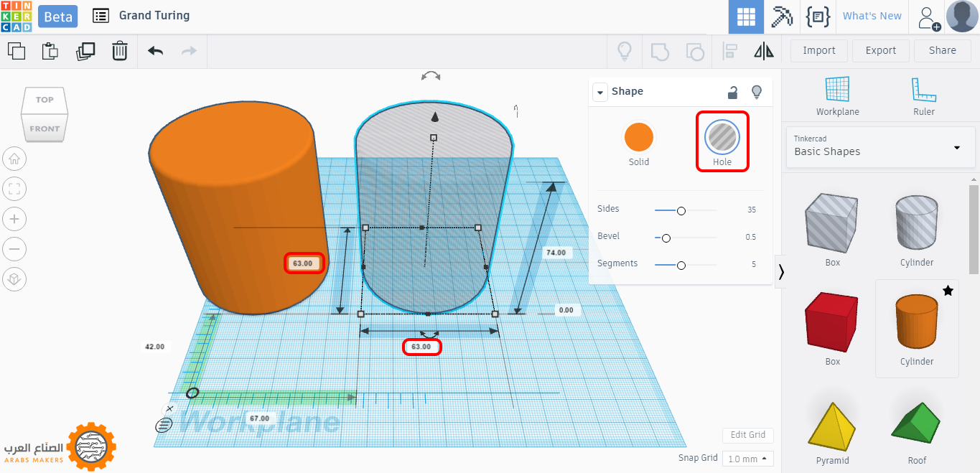980x473 pixels.
Task: Undo the last action
Action: 155,51
